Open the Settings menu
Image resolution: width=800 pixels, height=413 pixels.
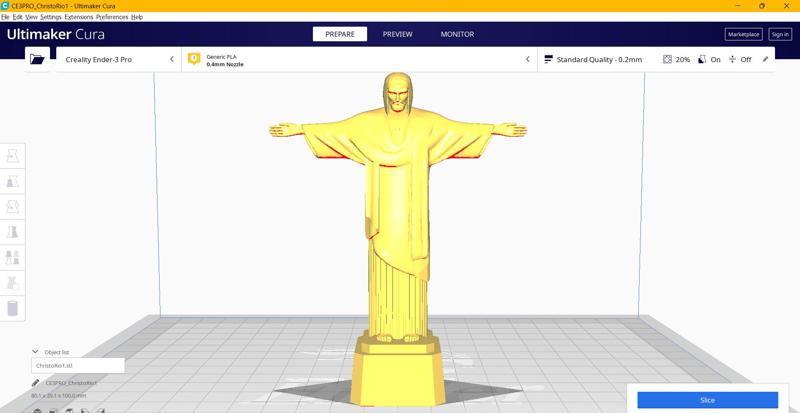[x=51, y=17]
